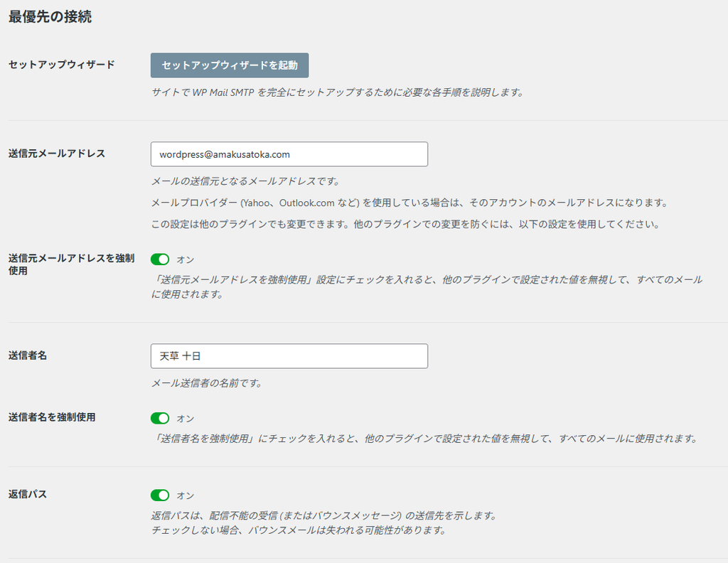The image size is (728, 563).
Task: Click the 送信者名を強制使用 label
Action: (x=52, y=417)
